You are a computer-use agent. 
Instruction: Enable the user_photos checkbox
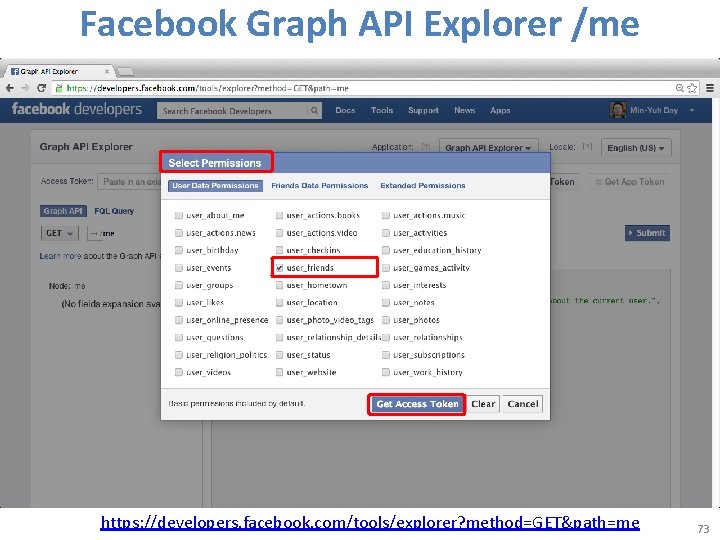pyautogui.click(x=386, y=320)
